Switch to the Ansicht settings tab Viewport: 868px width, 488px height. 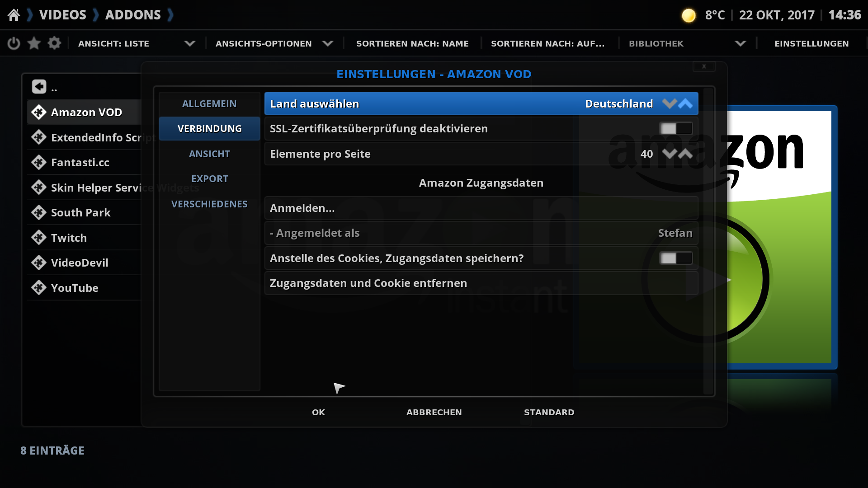pos(209,154)
